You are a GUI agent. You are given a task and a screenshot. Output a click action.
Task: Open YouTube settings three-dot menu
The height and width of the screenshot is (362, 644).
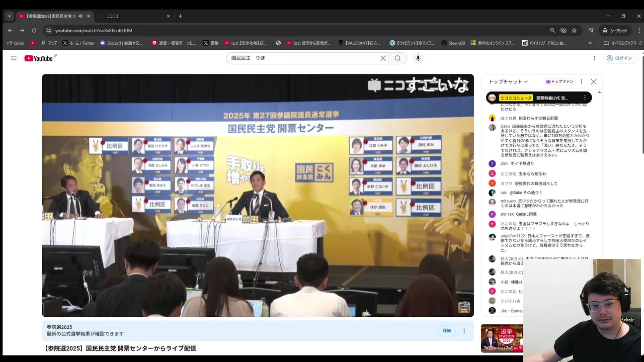click(594, 58)
